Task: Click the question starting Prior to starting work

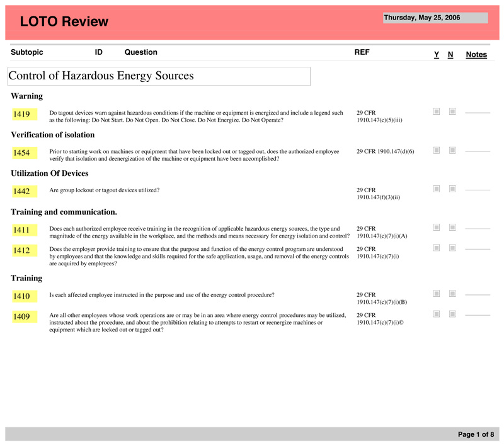Action: [194, 155]
